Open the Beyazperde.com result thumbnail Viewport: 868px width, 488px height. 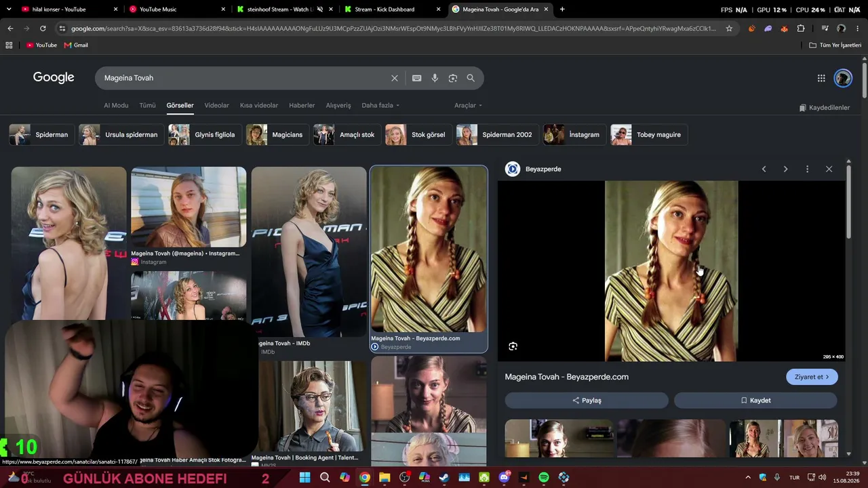(x=429, y=249)
